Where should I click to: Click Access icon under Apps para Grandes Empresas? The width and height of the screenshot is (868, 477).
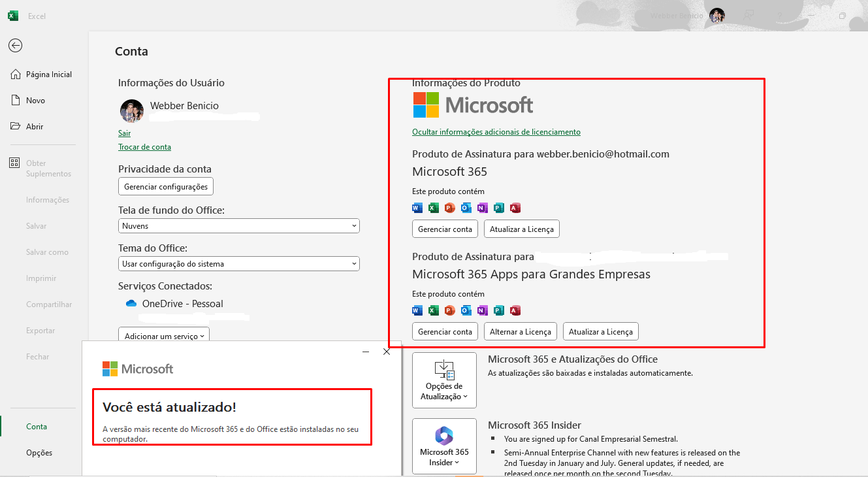[515, 310]
